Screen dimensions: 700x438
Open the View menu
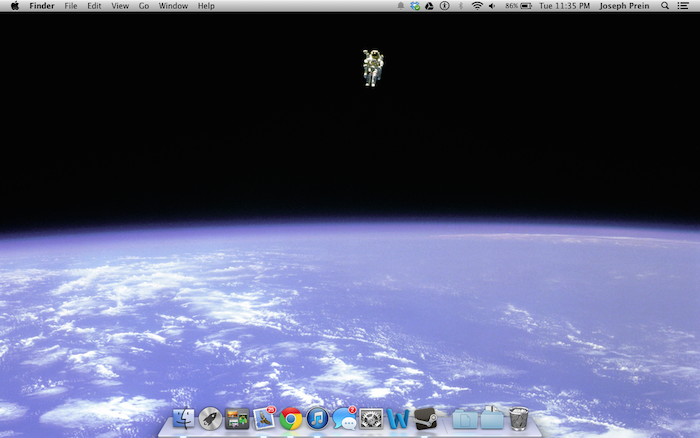tap(120, 6)
